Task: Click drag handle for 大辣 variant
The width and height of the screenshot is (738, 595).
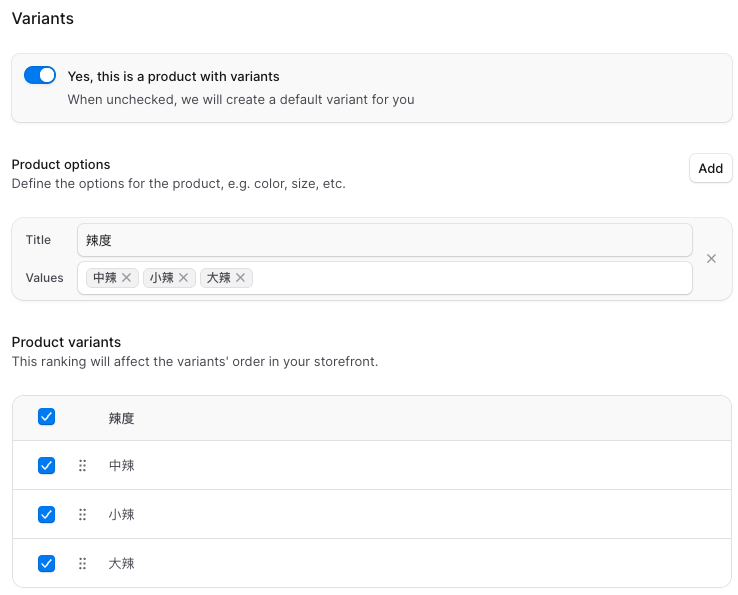Action: [83, 564]
